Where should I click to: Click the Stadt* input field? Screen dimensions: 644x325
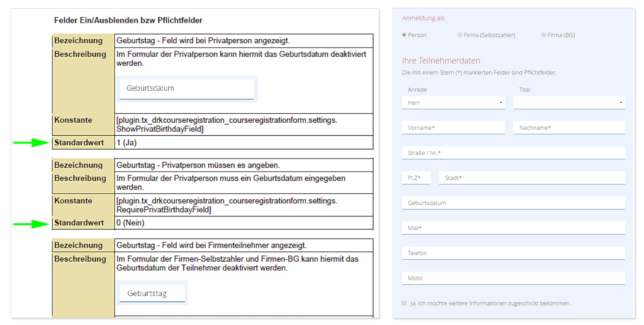532,178
